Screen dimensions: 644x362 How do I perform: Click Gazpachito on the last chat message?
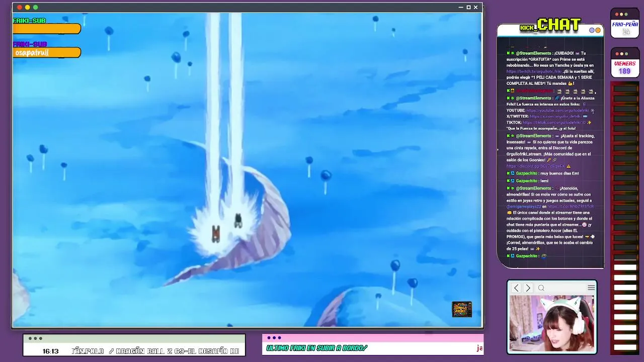527,256
